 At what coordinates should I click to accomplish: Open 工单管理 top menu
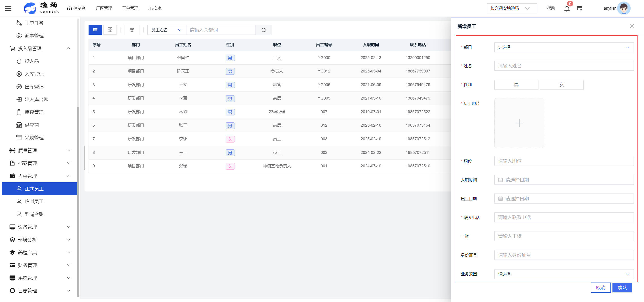coord(130,8)
